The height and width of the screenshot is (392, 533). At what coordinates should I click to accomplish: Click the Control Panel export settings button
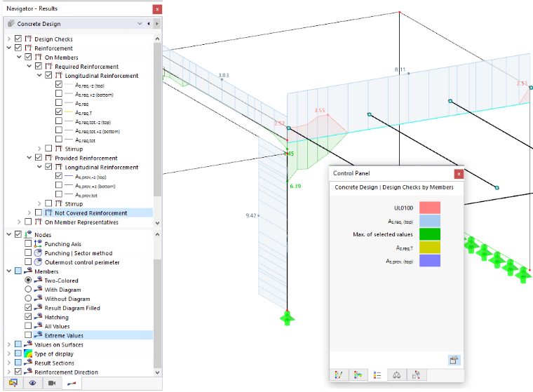coord(454,360)
